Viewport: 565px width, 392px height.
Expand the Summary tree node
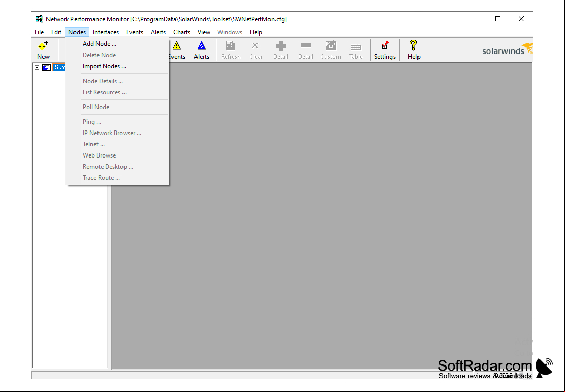(37, 67)
